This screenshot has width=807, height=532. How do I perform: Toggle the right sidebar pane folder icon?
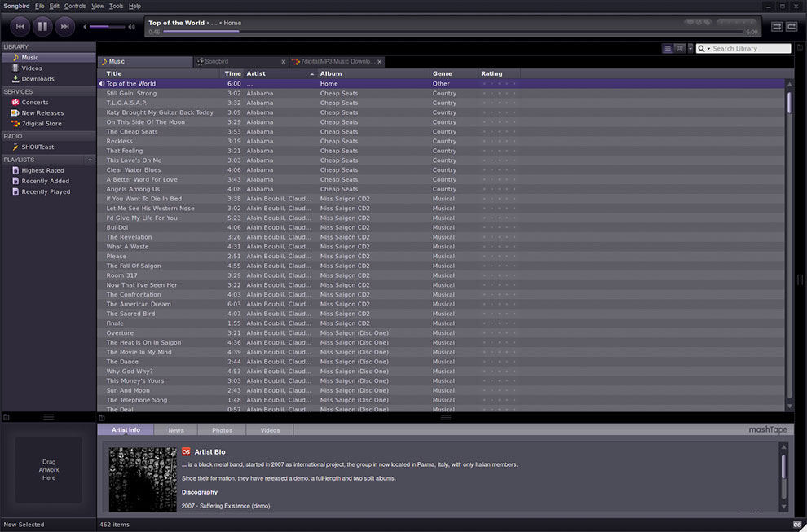(800, 47)
